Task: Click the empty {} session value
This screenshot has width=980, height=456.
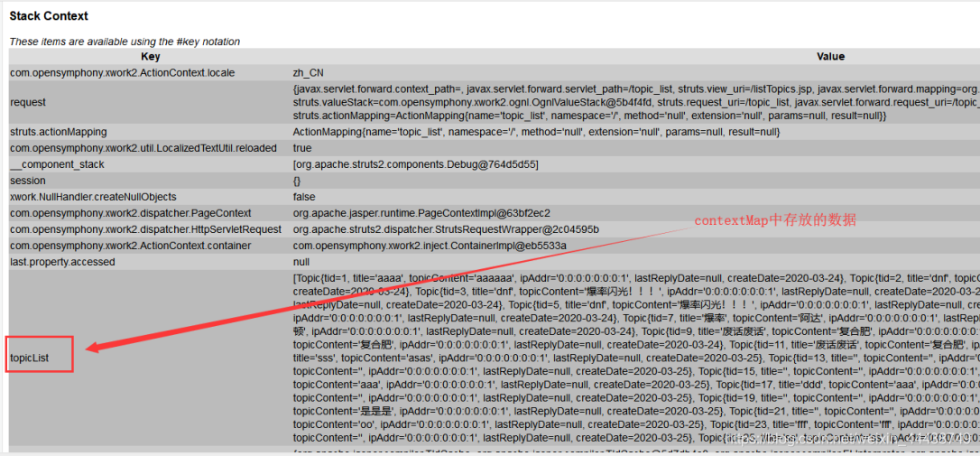Action: [x=297, y=181]
